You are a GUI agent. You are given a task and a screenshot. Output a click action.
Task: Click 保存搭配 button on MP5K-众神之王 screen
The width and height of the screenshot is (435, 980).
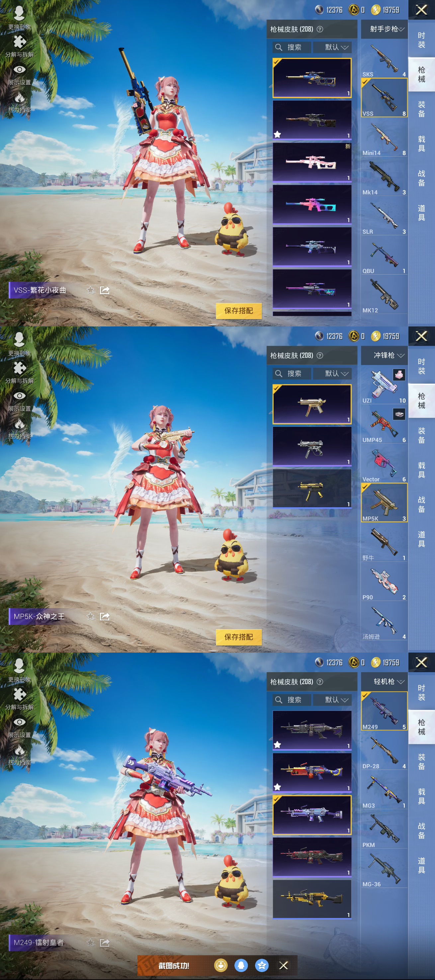click(238, 637)
